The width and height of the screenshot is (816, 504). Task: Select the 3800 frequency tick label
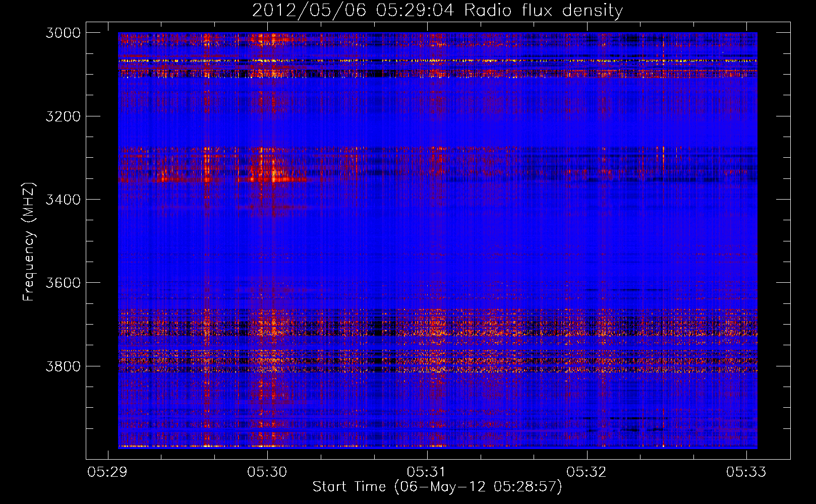(x=63, y=366)
